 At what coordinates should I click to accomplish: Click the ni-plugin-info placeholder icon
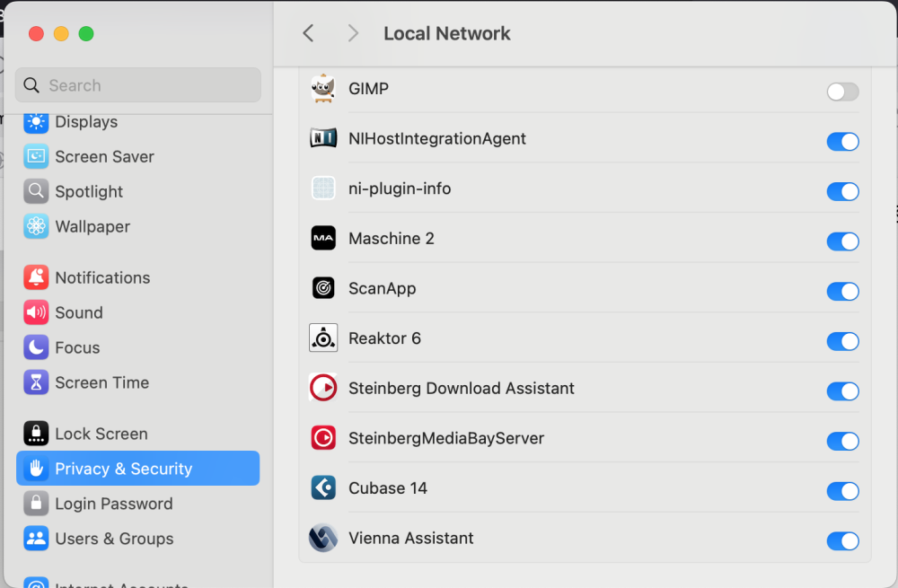coord(323,188)
